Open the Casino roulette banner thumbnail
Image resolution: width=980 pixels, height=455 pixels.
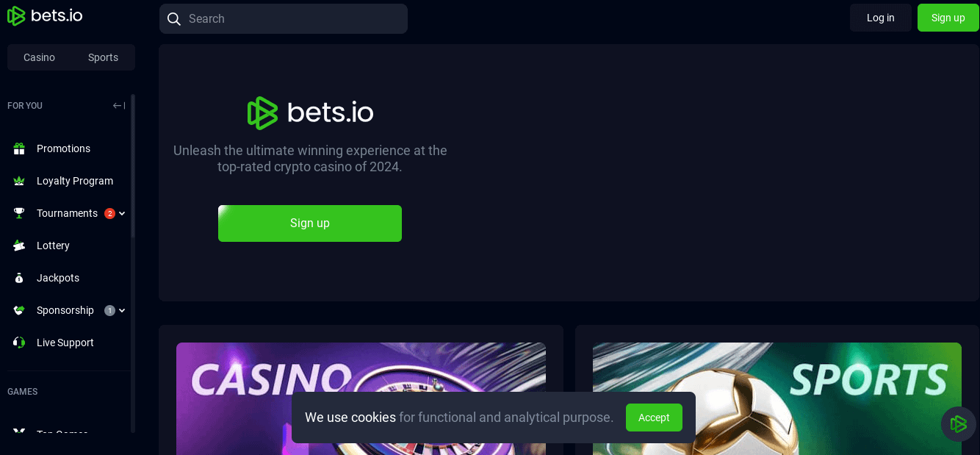click(x=361, y=398)
